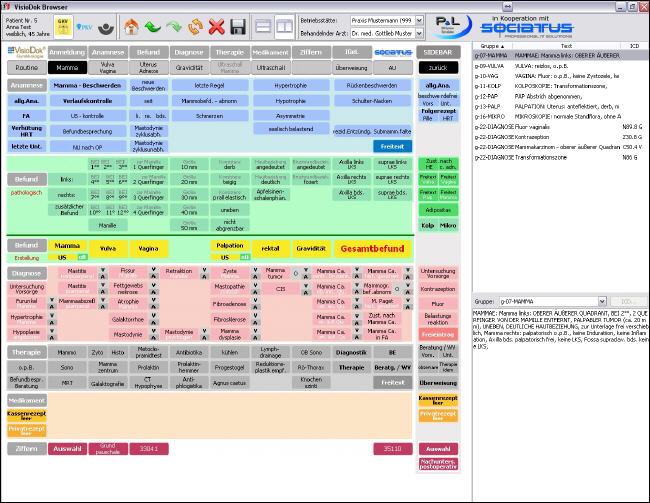Click the home icon in the toolbar
650x503 pixels.
point(129,27)
